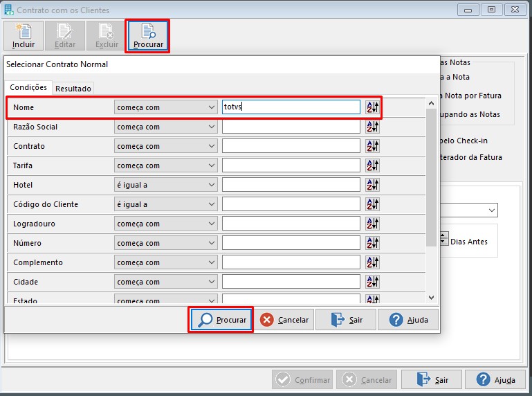Screen dimensions: 532x396
Task: Toggle sort order icon for Logradouro row
Action: (x=372, y=224)
